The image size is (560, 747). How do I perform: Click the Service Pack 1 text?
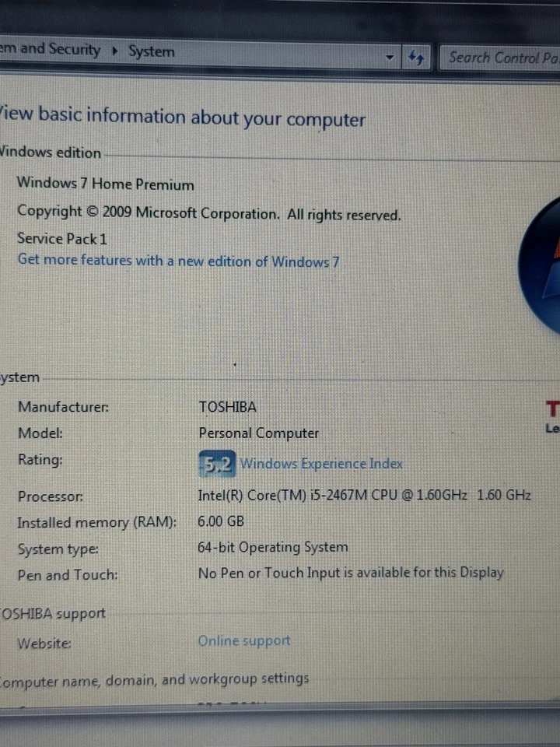tap(62, 238)
